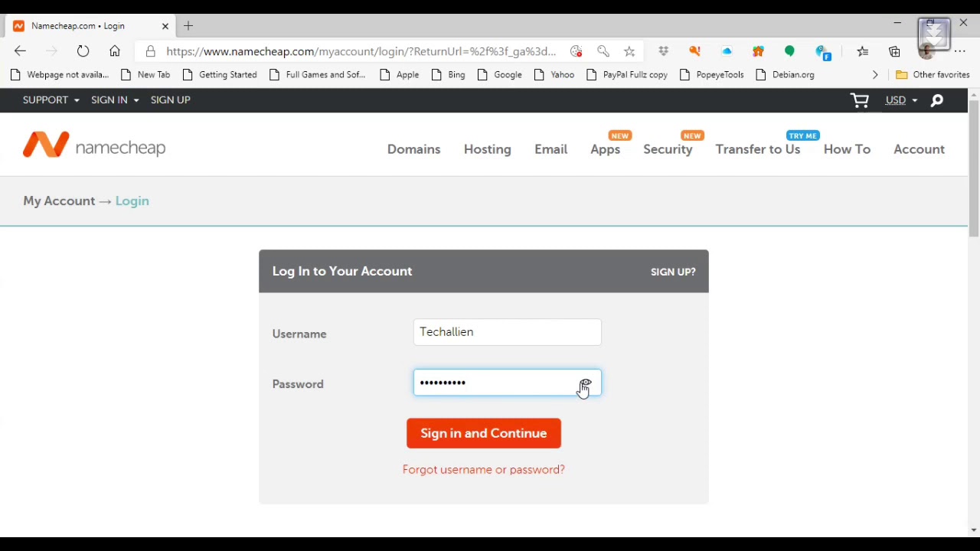The width and height of the screenshot is (980, 551).
Task: Open the Other favorites folder
Action: 933,75
